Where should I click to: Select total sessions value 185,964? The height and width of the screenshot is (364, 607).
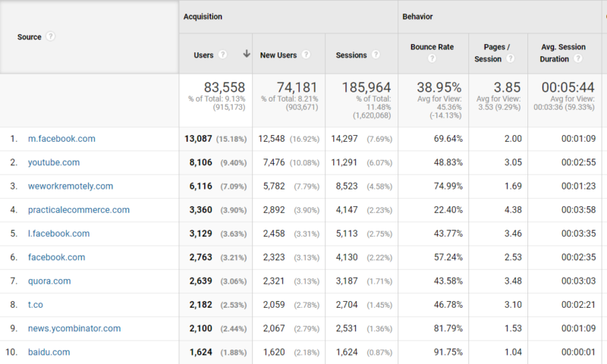pyautogui.click(x=366, y=87)
